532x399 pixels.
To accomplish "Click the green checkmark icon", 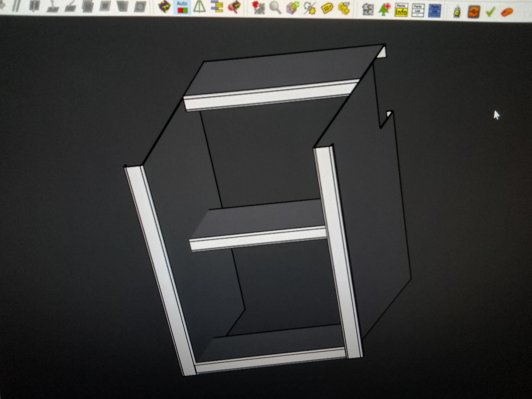I will pos(490,12).
